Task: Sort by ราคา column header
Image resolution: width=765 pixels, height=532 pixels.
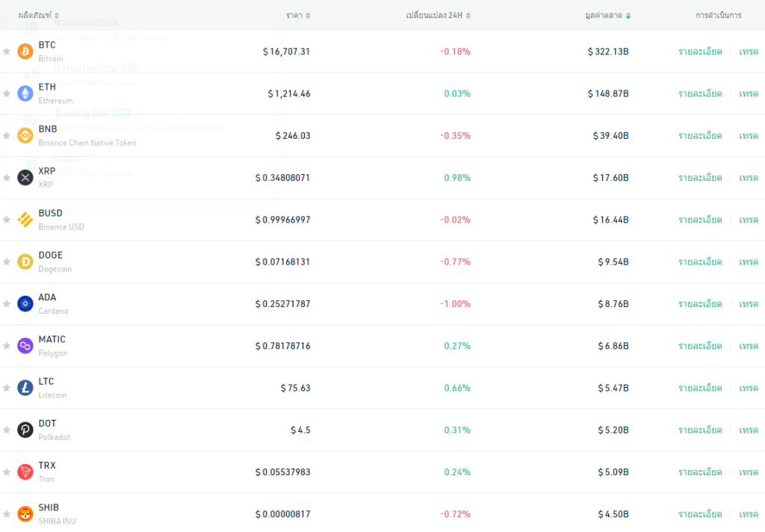Action: 298,16
